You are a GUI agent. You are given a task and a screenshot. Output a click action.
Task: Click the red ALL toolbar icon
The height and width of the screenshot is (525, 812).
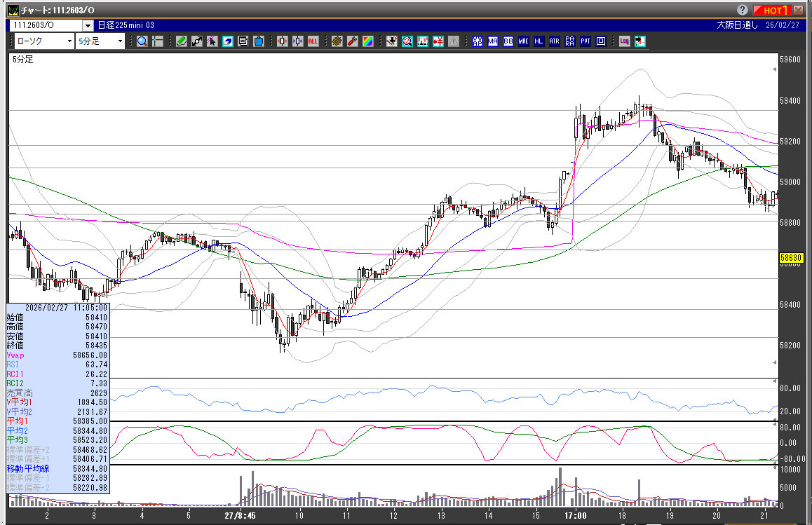click(313, 41)
